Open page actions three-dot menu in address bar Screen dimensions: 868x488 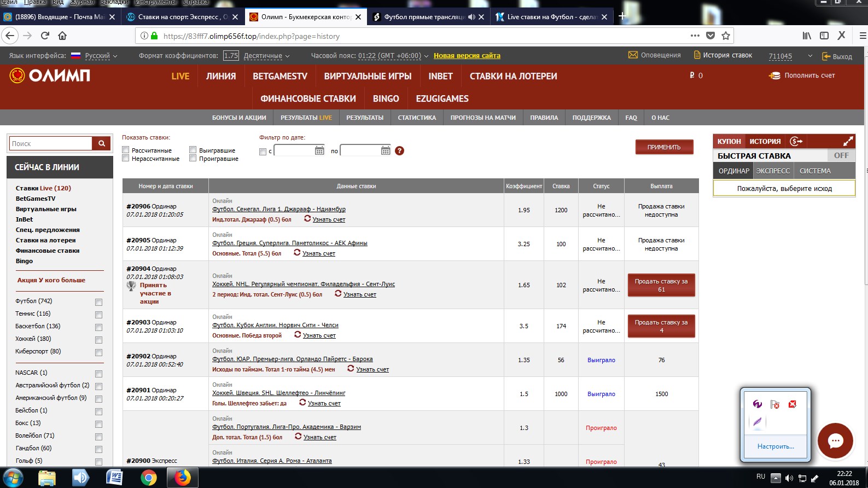pos(695,36)
